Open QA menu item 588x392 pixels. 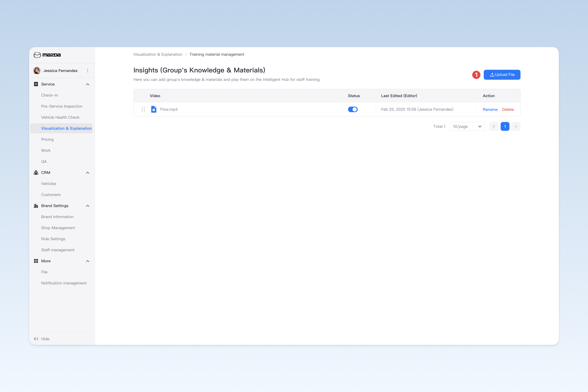44,162
